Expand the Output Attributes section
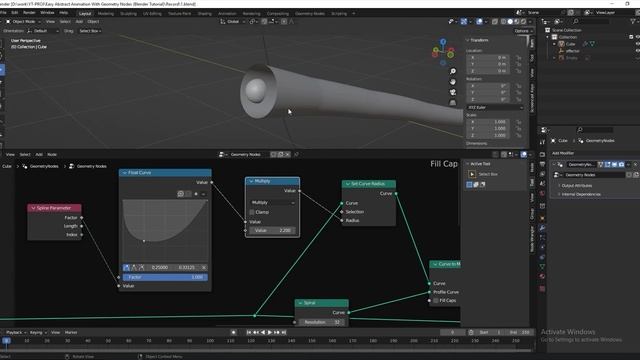The width and height of the screenshot is (640, 360). (576, 185)
